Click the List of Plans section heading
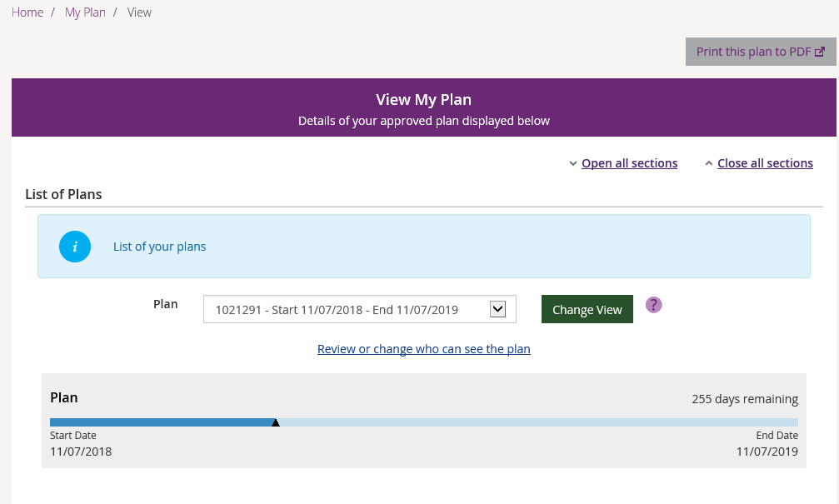This screenshot has width=839, height=504. (x=63, y=194)
